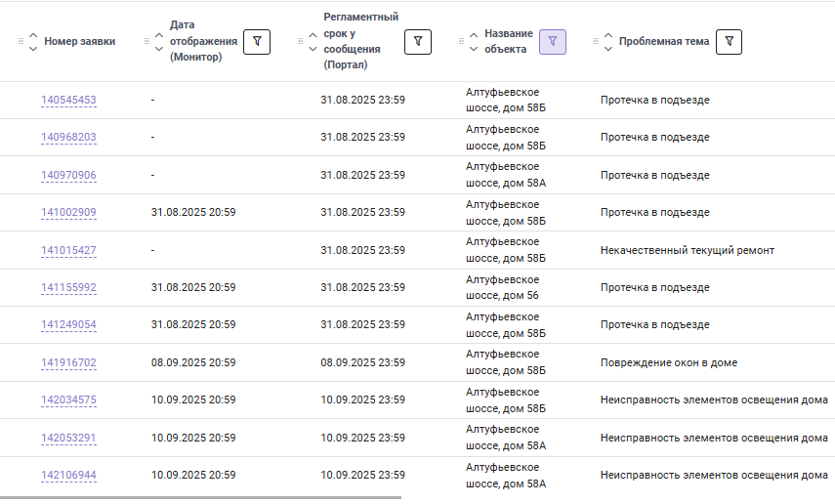
Task: Open filter for Проблемная тема column
Action: click(729, 42)
